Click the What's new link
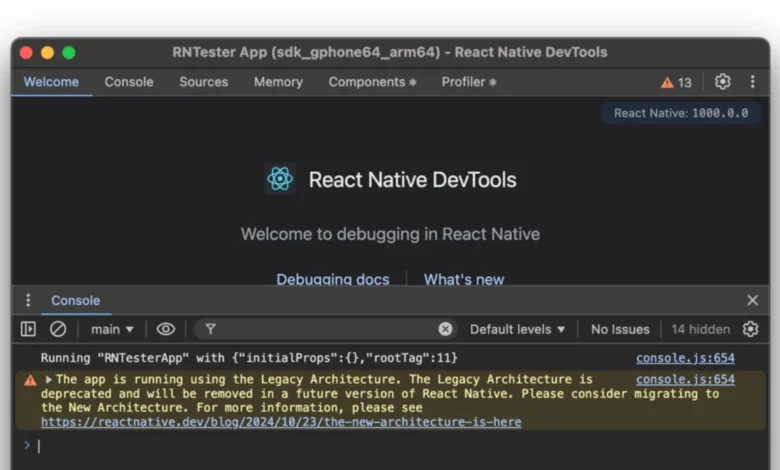Screen dimensions: 780x470 (x=464, y=279)
